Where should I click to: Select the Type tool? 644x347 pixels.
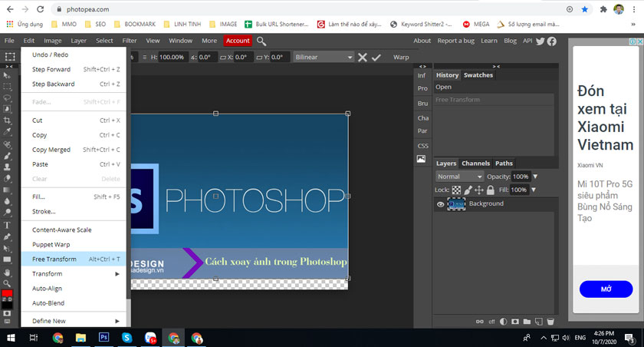tap(7, 225)
